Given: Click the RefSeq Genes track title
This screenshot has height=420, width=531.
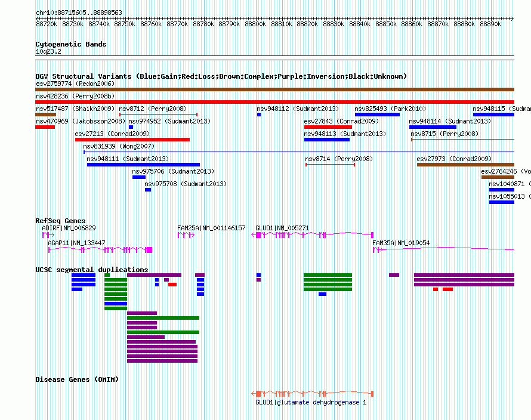Looking at the screenshot, I should click(x=60, y=221).
